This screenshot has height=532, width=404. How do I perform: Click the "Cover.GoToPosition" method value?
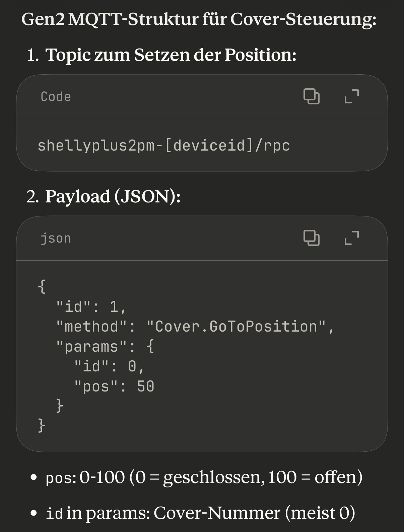click(236, 327)
